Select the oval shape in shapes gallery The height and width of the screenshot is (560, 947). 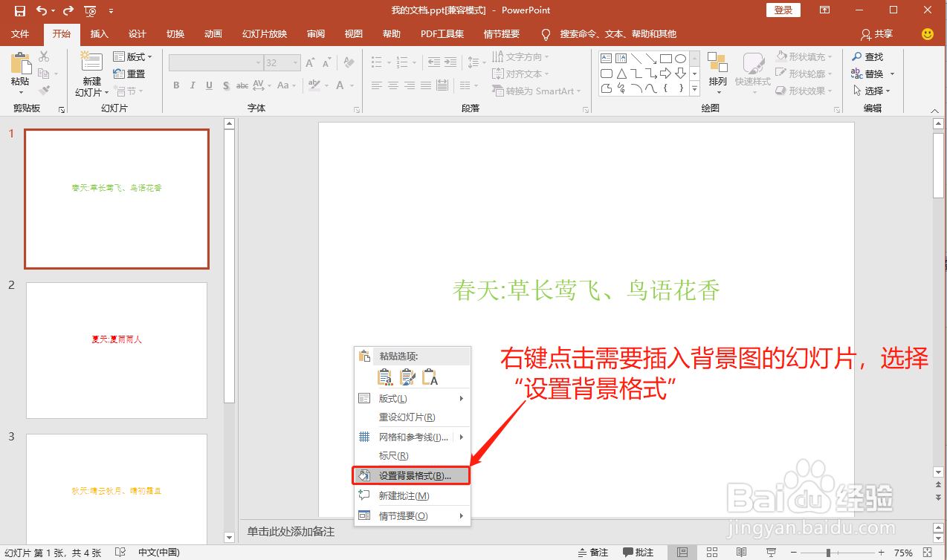point(680,59)
